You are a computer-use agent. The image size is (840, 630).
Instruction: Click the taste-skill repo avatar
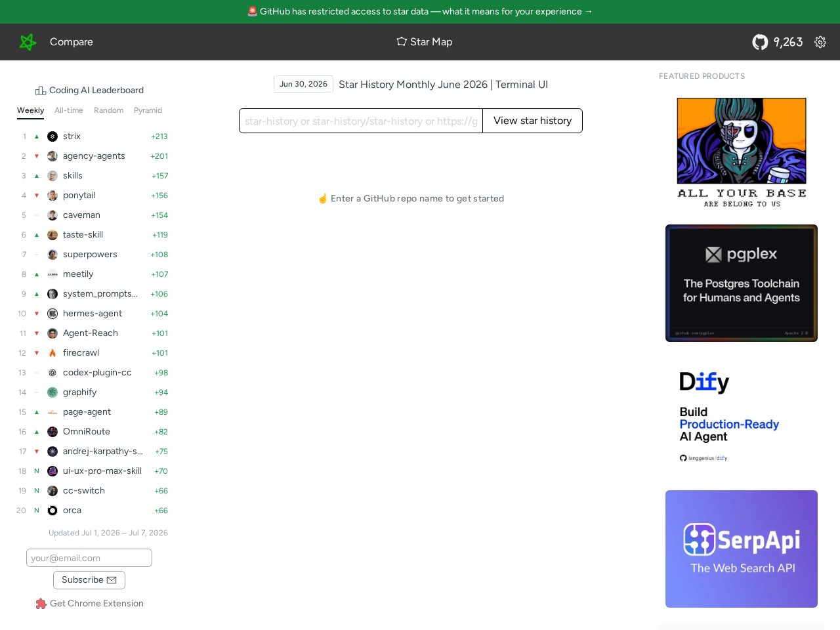pos(52,235)
